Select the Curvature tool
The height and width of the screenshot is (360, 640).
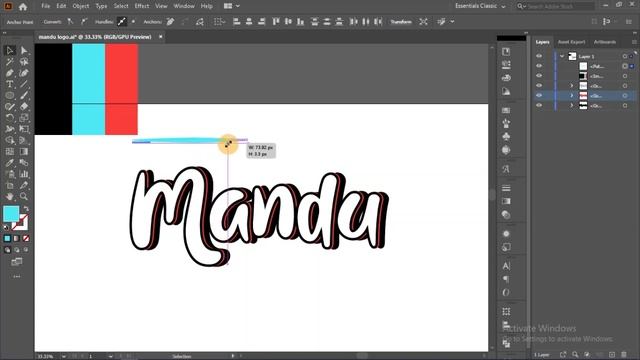24,73
